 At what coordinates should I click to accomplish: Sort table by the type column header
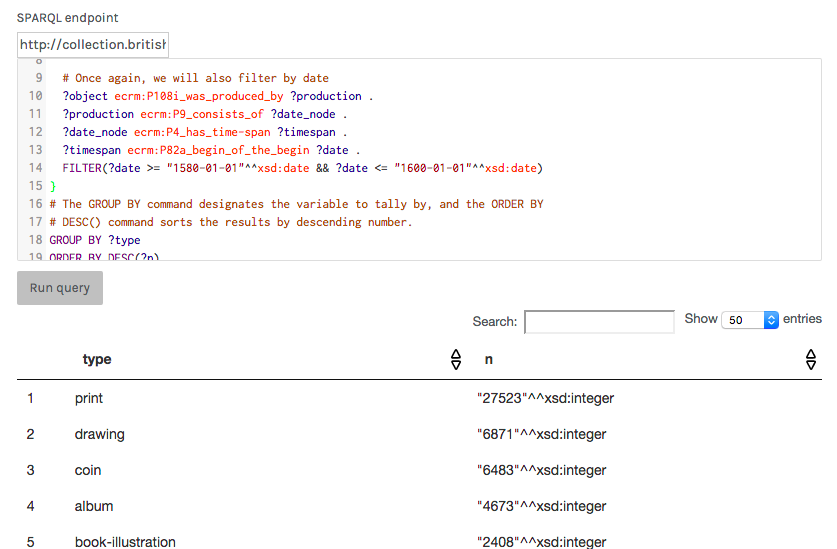[97, 360]
